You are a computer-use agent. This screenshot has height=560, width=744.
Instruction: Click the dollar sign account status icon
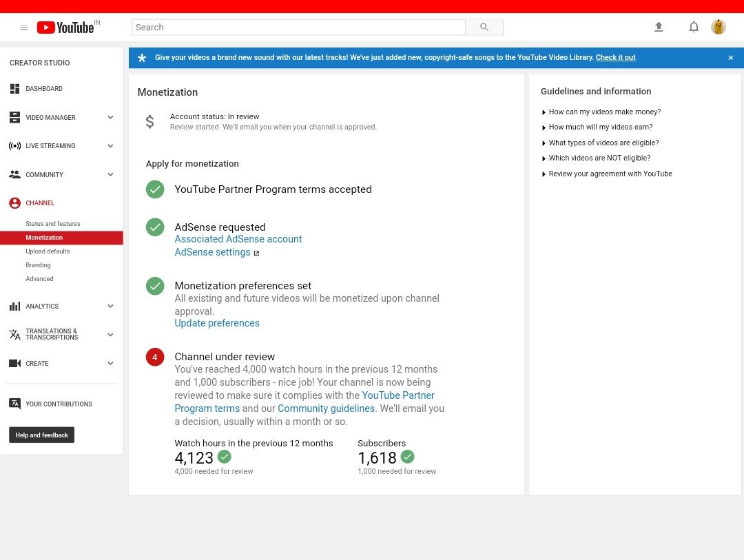click(149, 122)
